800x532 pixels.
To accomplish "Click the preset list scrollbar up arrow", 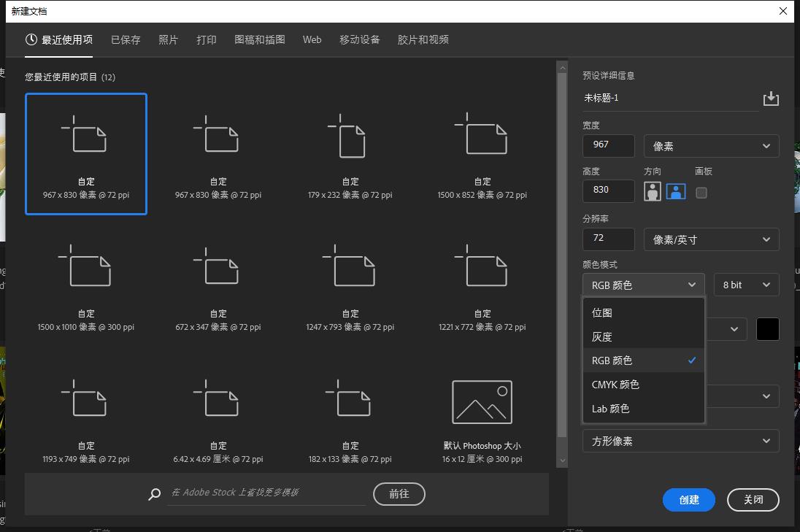I will tap(562, 67).
